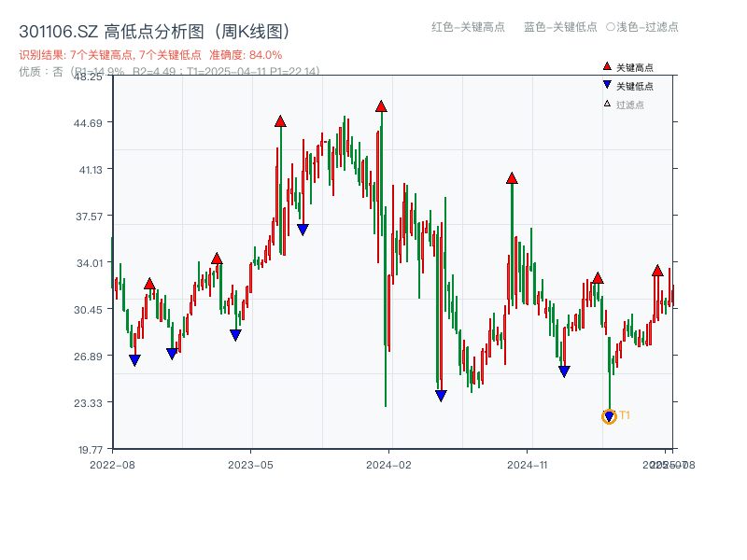Viewport: 747px width, 560px height.
Task: Click the blue down-triangle legend marker icon
Action: click(608, 86)
